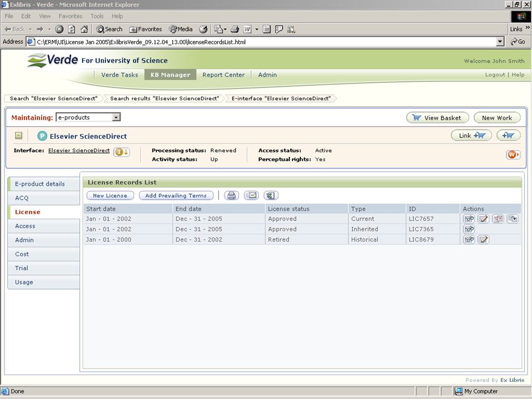
Task: Go to Search results "Elsevier ScienceDirect" breadcrumb
Action: click(x=164, y=99)
